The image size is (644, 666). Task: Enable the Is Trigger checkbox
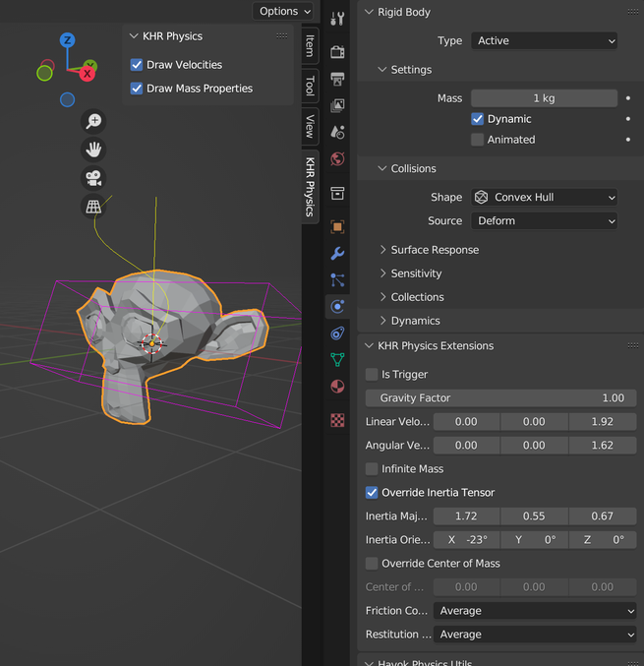pos(372,374)
